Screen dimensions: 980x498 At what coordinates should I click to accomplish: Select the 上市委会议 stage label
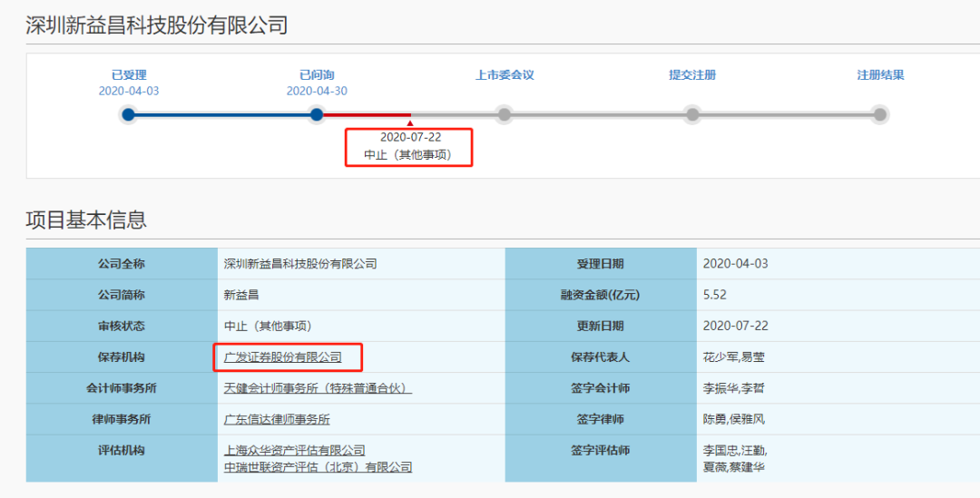pos(505,75)
